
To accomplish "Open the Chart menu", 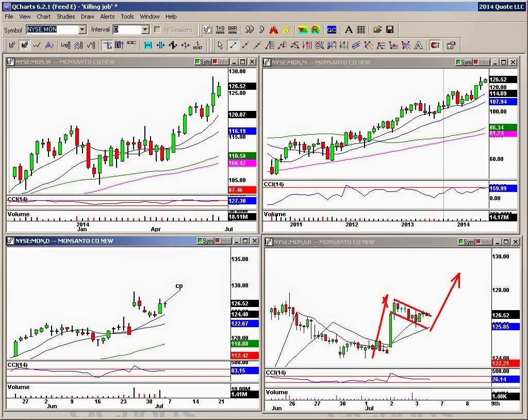I will (x=43, y=17).
